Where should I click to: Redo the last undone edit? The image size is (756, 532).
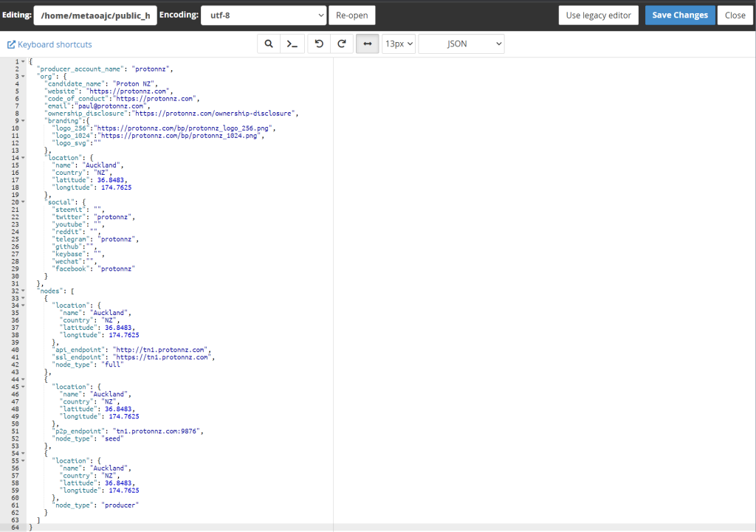point(342,44)
